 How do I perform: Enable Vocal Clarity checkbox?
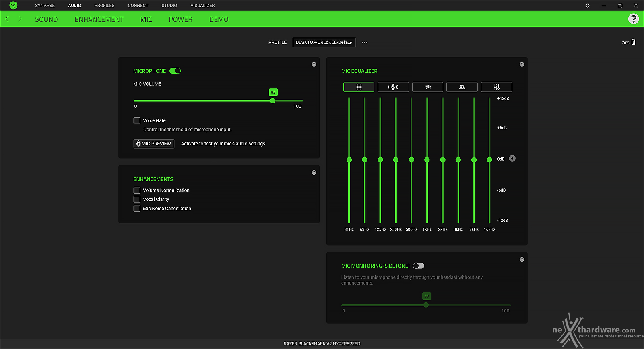point(137,199)
